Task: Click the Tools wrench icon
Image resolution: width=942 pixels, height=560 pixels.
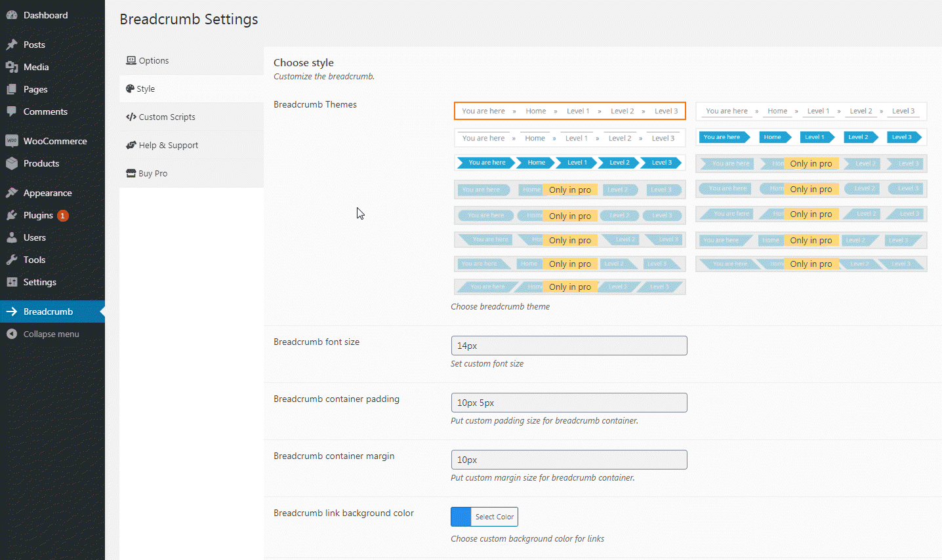Action: click(12, 260)
